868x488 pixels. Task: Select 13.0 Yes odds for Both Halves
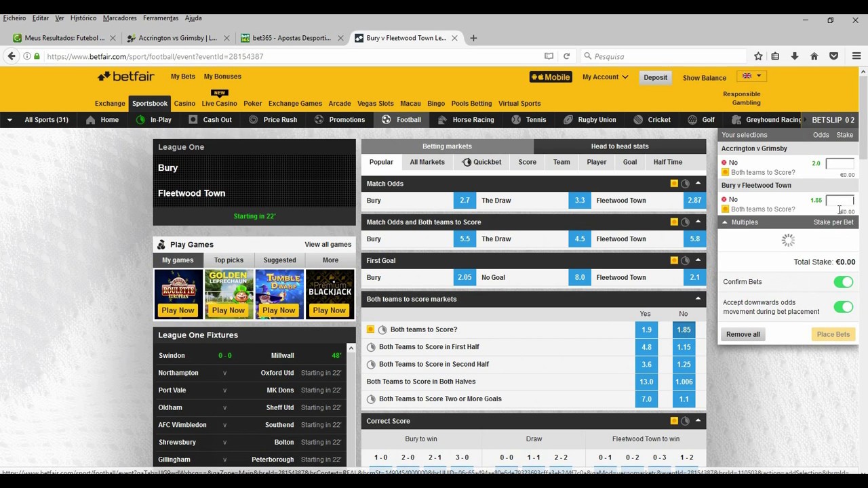coord(646,382)
